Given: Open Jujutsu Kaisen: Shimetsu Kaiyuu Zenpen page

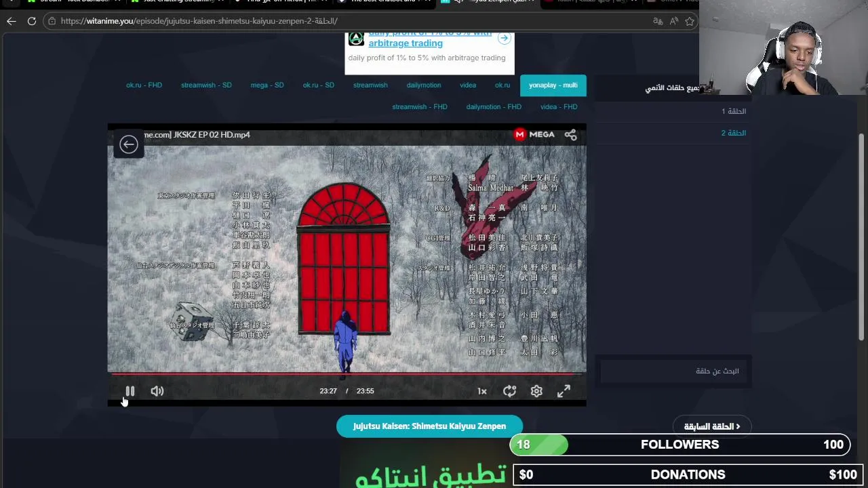Looking at the screenshot, I should click(x=429, y=426).
